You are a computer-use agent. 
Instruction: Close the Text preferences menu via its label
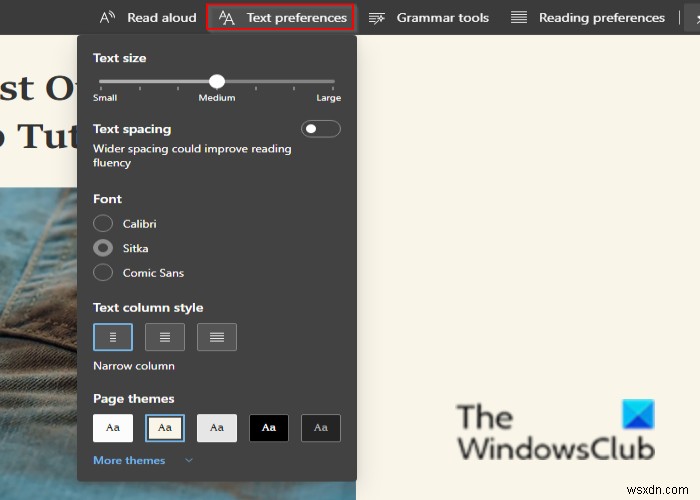296,17
